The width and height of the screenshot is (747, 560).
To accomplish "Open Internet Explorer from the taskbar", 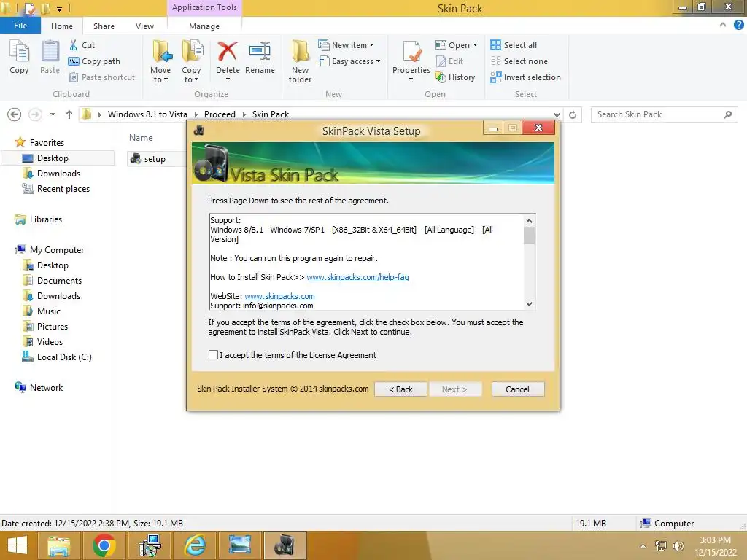I will click(194, 545).
